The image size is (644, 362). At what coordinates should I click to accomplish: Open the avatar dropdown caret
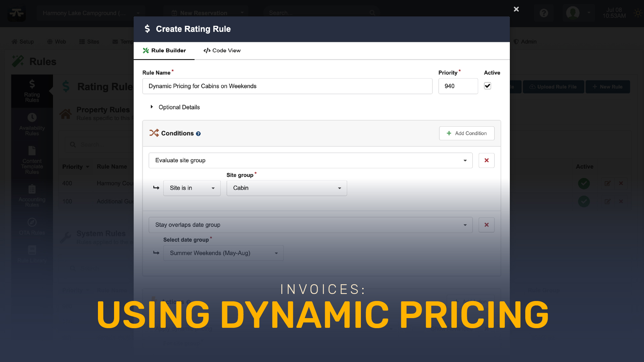[x=589, y=13]
